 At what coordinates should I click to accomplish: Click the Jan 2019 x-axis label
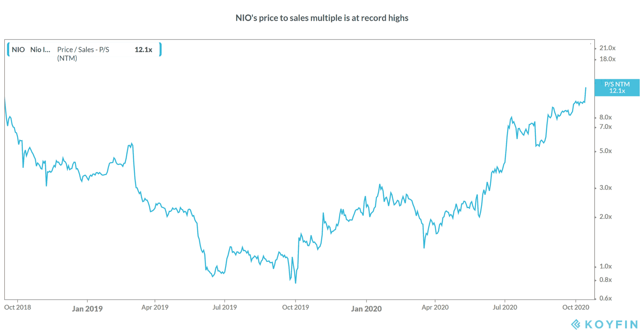pyautogui.click(x=87, y=309)
